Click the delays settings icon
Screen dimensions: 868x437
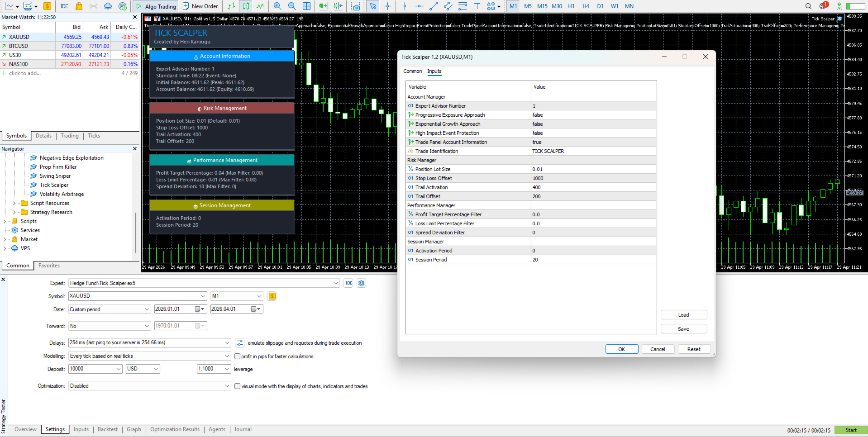240,343
